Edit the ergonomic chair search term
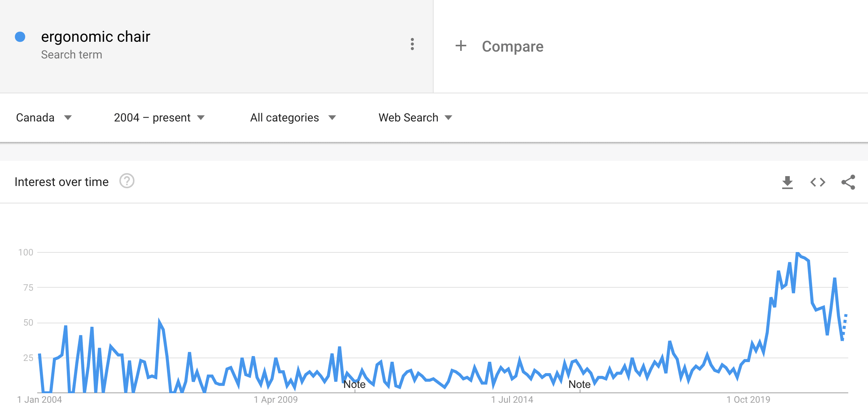868x416 pixels. (x=96, y=37)
